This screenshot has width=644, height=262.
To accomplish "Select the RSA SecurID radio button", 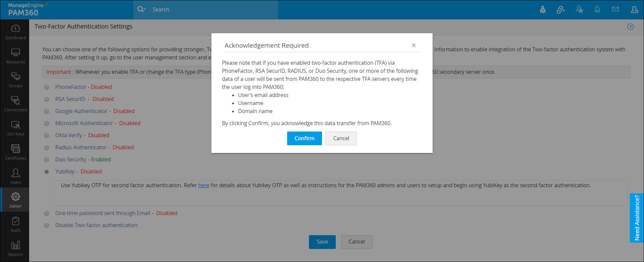I will [47, 99].
